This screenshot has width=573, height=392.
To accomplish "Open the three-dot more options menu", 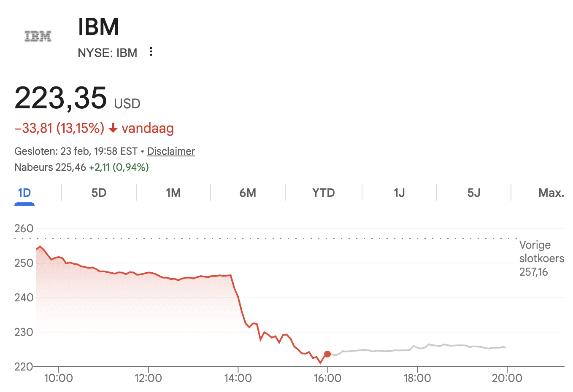I will [151, 52].
